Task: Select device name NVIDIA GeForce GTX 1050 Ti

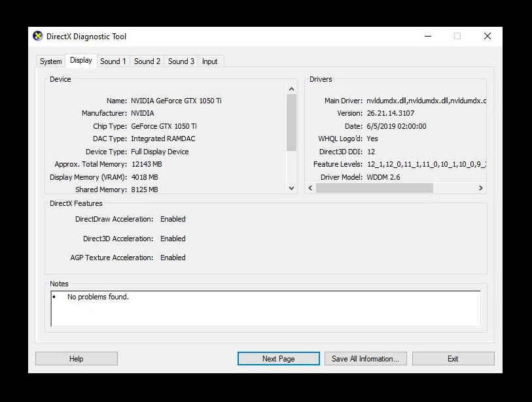Action: click(x=176, y=101)
